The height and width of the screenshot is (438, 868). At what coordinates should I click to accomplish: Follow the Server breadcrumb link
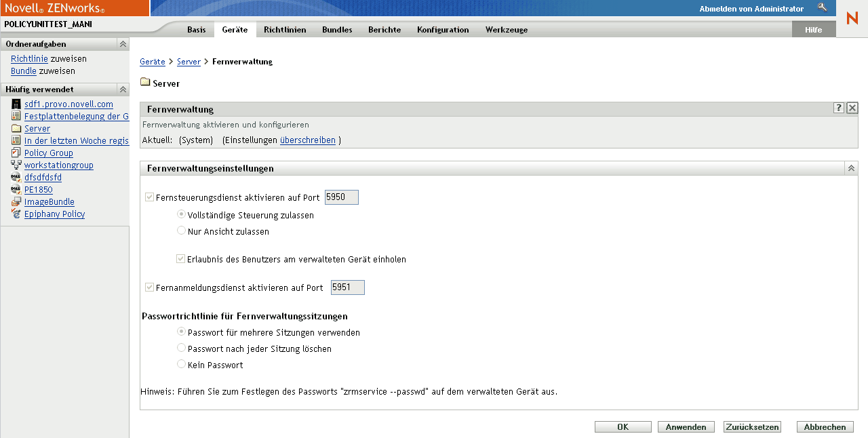(x=189, y=62)
